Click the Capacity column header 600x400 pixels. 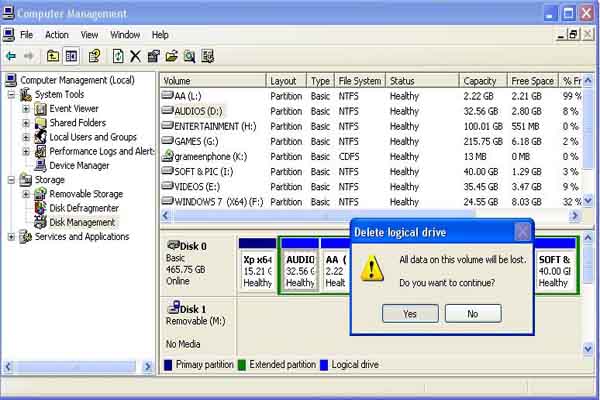(x=480, y=81)
